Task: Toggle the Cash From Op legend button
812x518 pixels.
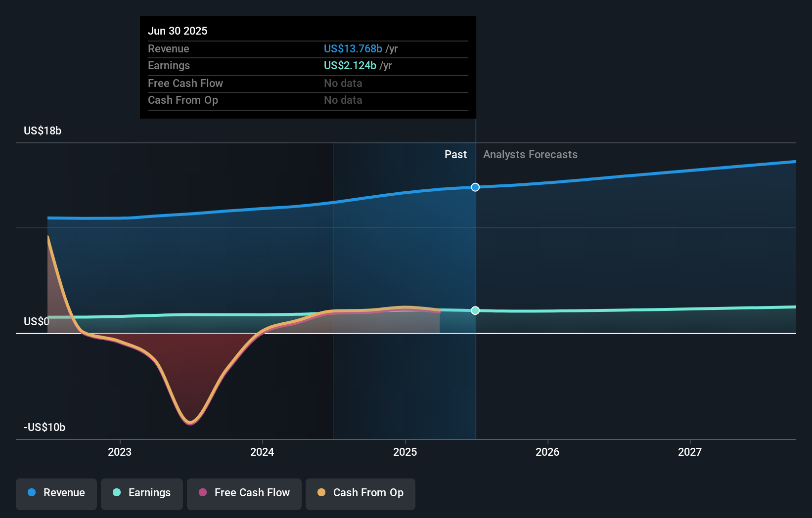Action: point(361,494)
